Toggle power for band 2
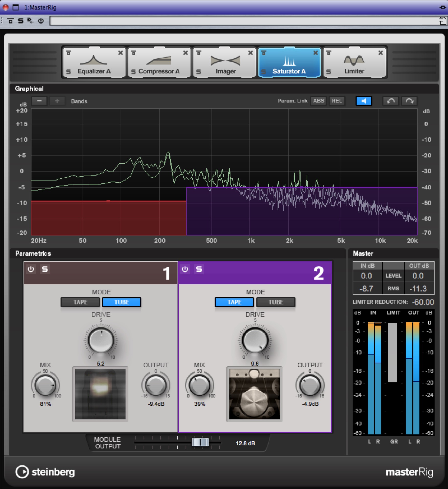This screenshot has height=489, width=448. tap(185, 269)
